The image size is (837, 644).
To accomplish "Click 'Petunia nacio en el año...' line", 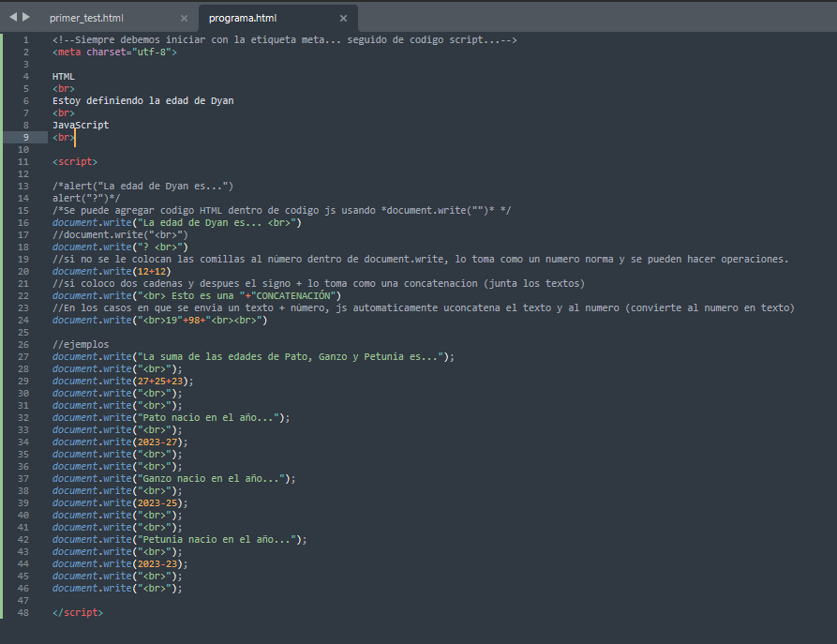I will pyautogui.click(x=179, y=539).
